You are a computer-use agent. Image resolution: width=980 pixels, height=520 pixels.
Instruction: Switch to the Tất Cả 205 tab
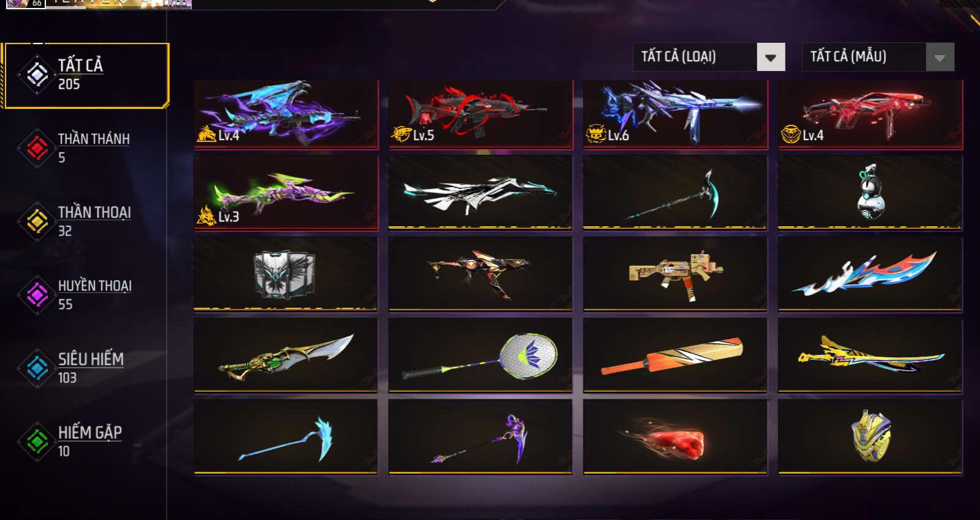(x=86, y=75)
